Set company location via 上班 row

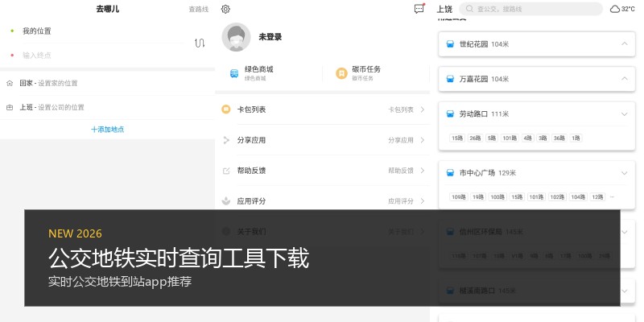(108, 108)
